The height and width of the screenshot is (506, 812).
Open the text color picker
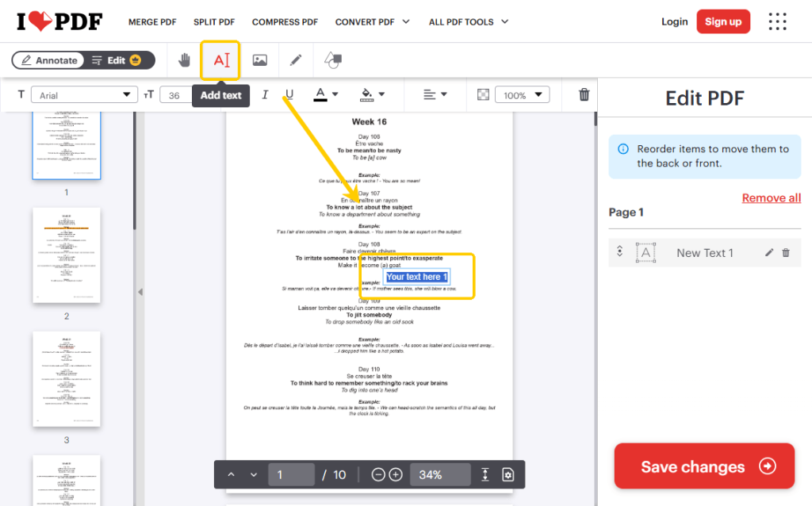(326, 94)
